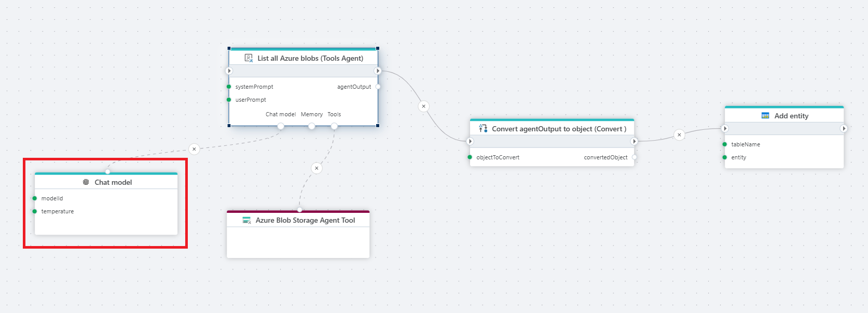Click the flow output arrow on Add entity
Screen dimensions: 868x313
[844, 128]
